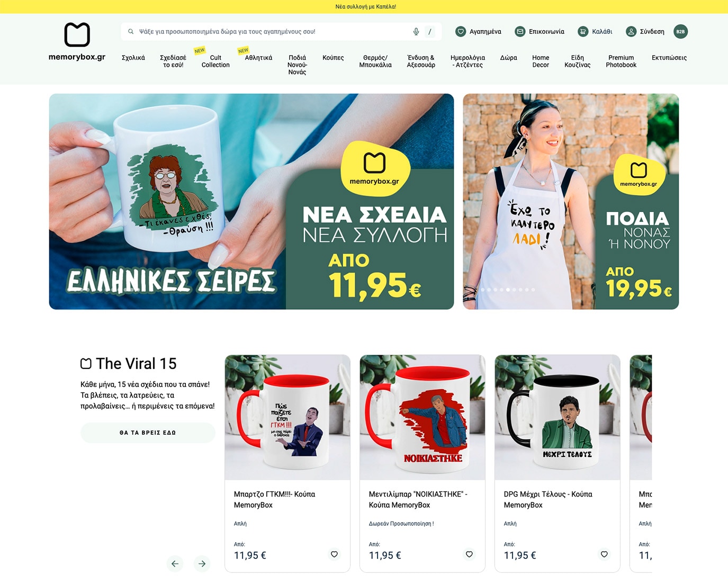Click the search magnifier icon
This screenshot has height=584, width=728.
[131, 32]
